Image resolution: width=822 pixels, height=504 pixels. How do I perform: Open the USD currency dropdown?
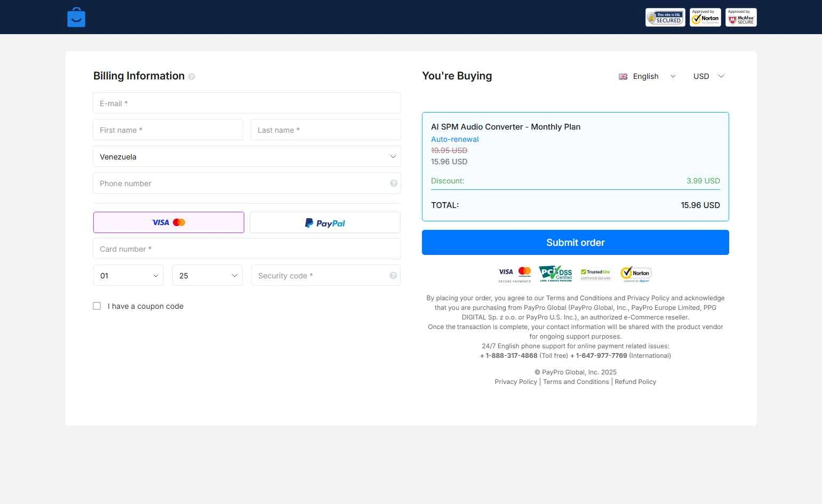709,76
